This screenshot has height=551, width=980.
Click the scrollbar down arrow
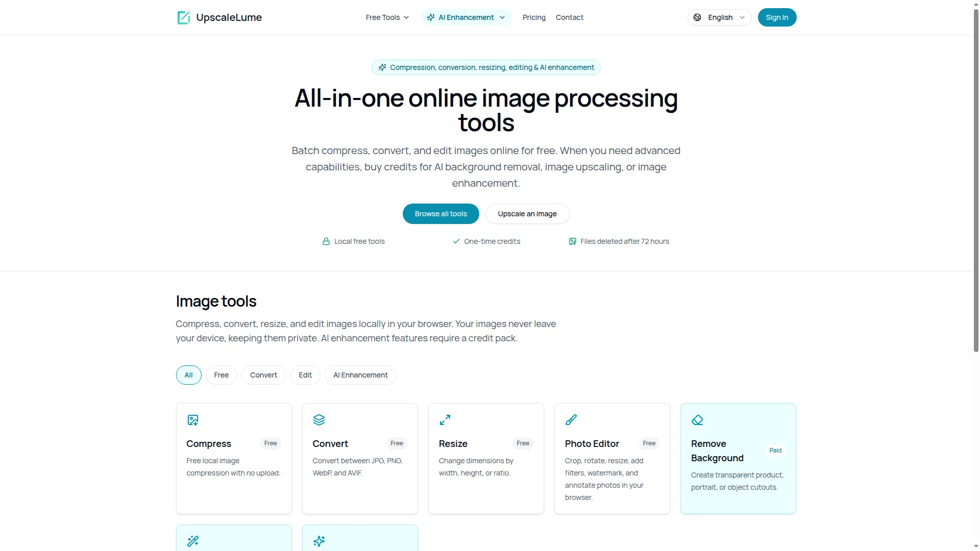point(976,547)
